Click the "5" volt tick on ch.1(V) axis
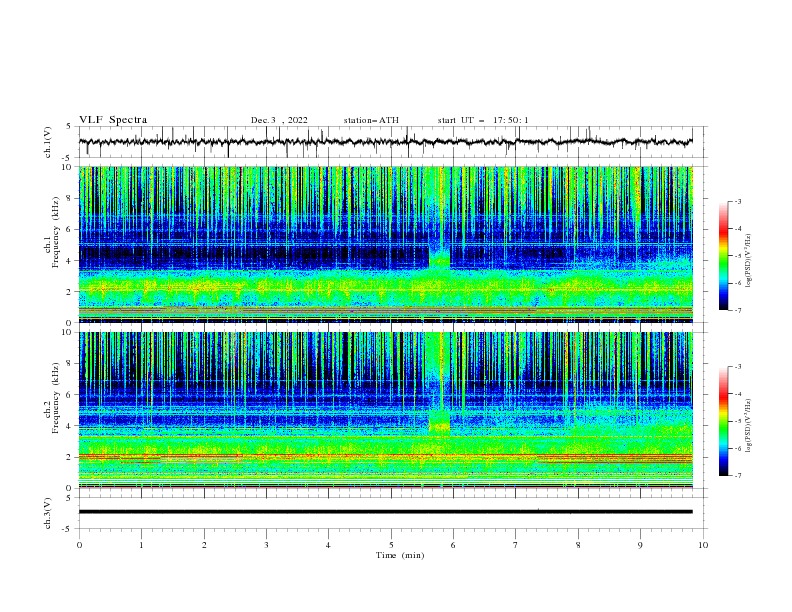792x612 pixels. [69, 127]
